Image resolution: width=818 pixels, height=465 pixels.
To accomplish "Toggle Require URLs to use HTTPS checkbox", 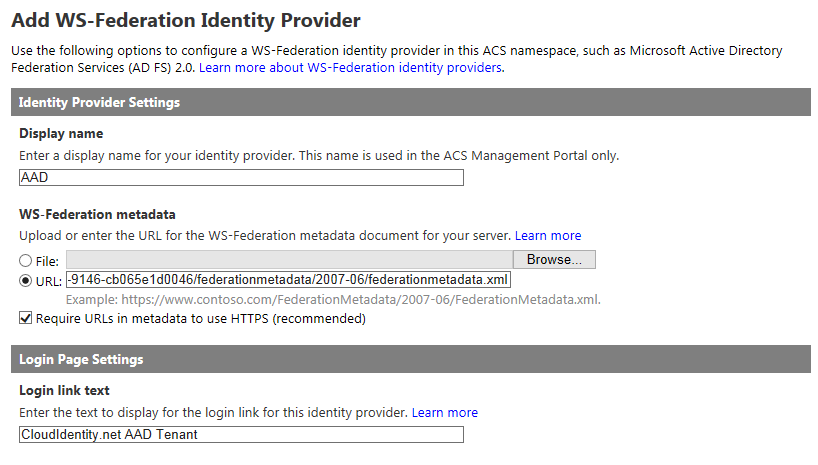I will (26, 318).
